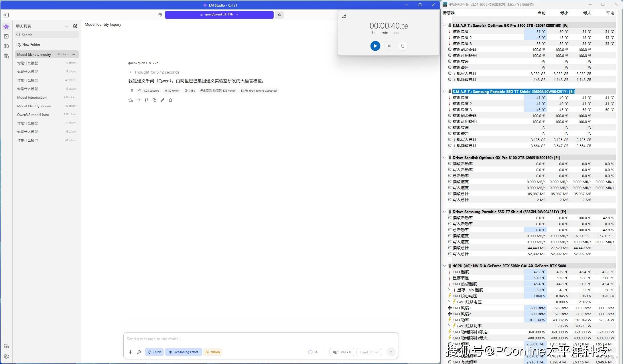Expand the Thought for 5.42 seconds section
The image size is (623, 364).
click(x=154, y=72)
